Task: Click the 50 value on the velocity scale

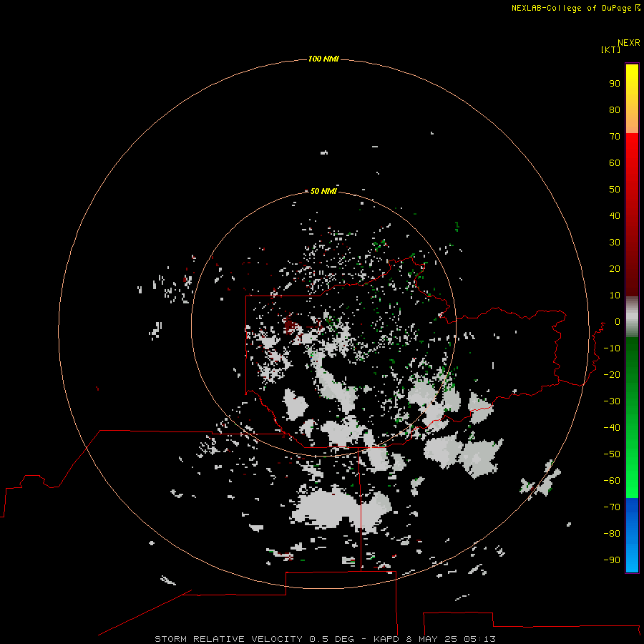Action: (x=615, y=190)
